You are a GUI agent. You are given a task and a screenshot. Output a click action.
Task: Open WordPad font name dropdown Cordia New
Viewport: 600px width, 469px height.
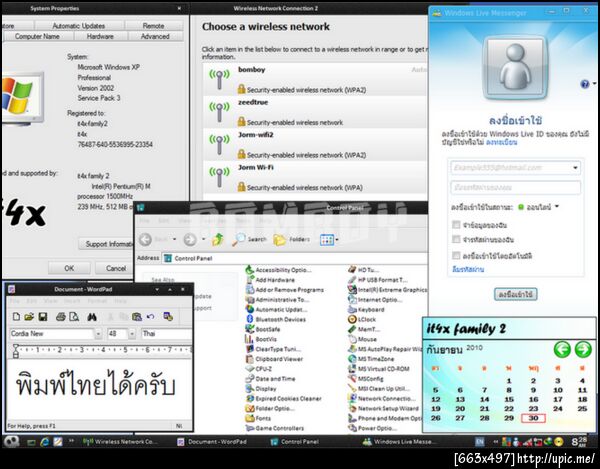click(x=98, y=334)
